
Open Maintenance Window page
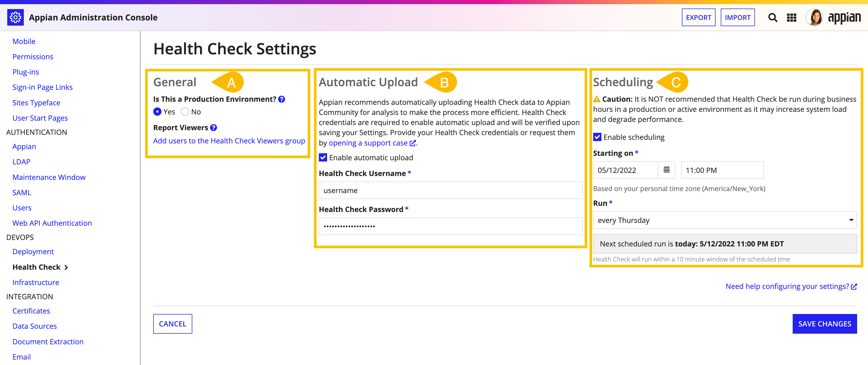point(49,177)
